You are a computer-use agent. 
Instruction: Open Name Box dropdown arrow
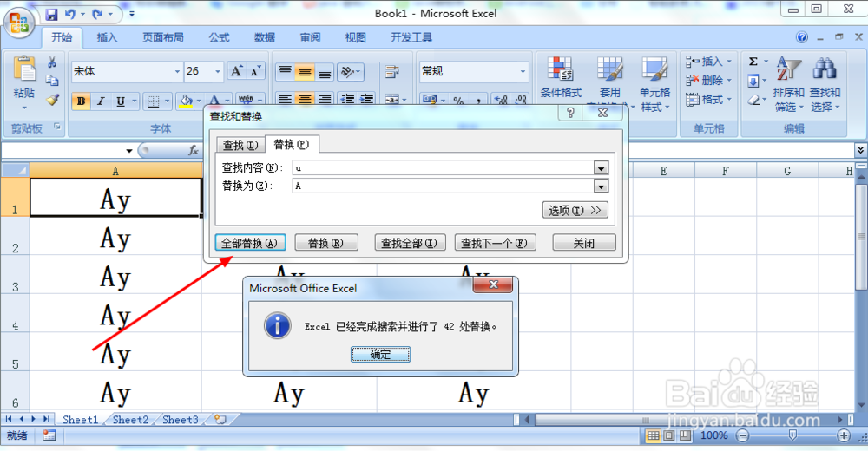coord(129,151)
